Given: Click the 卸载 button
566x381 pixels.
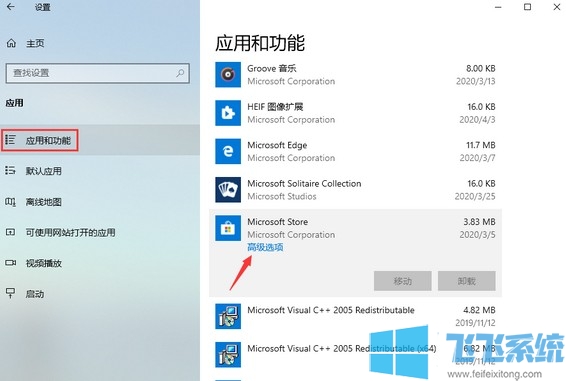Looking at the screenshot, I should click(467, 281).
